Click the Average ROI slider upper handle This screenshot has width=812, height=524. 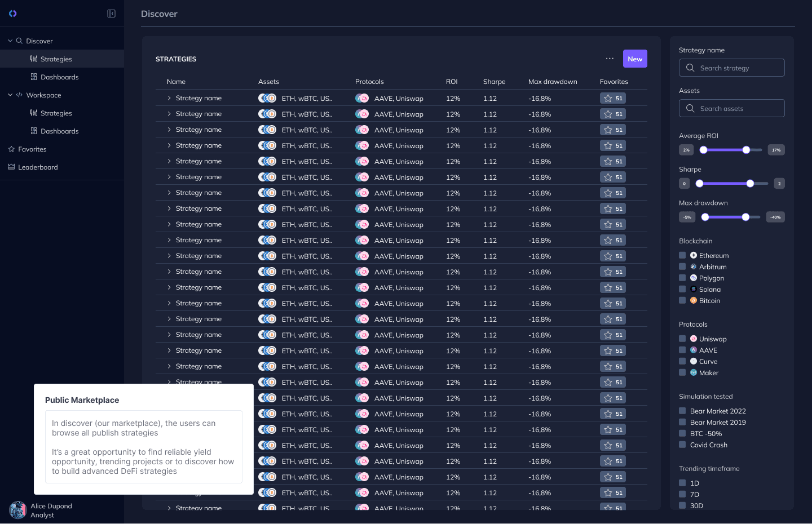(746, 150)
